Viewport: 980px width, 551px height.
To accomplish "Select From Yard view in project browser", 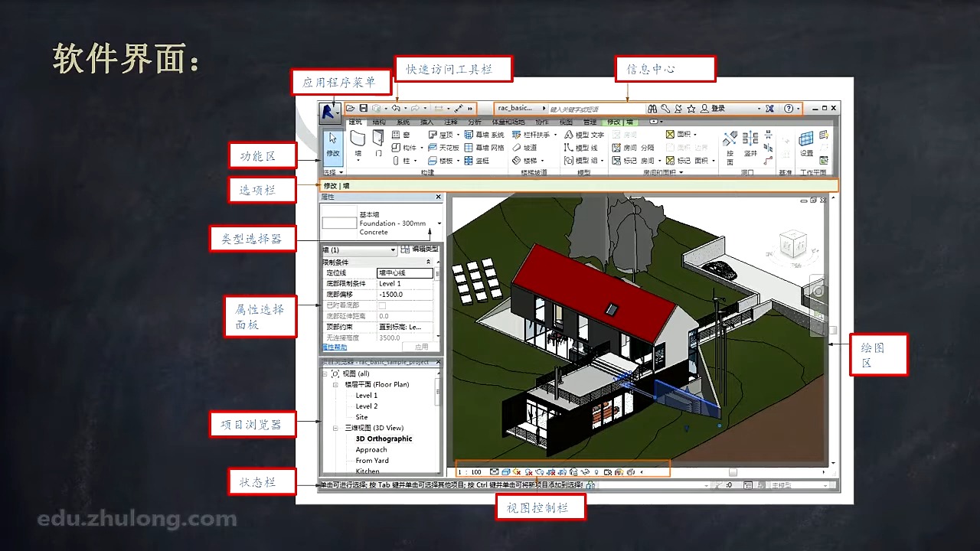I will (372, 461).
